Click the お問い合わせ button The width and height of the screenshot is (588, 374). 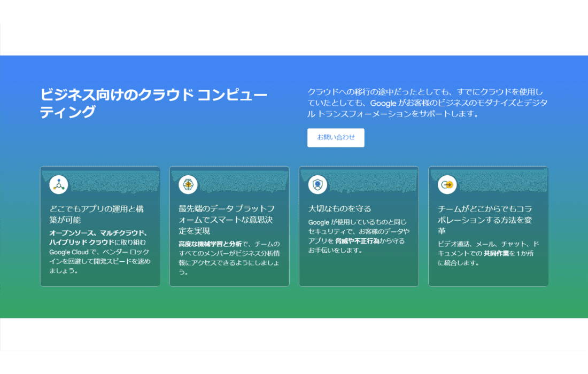(336, 137)
